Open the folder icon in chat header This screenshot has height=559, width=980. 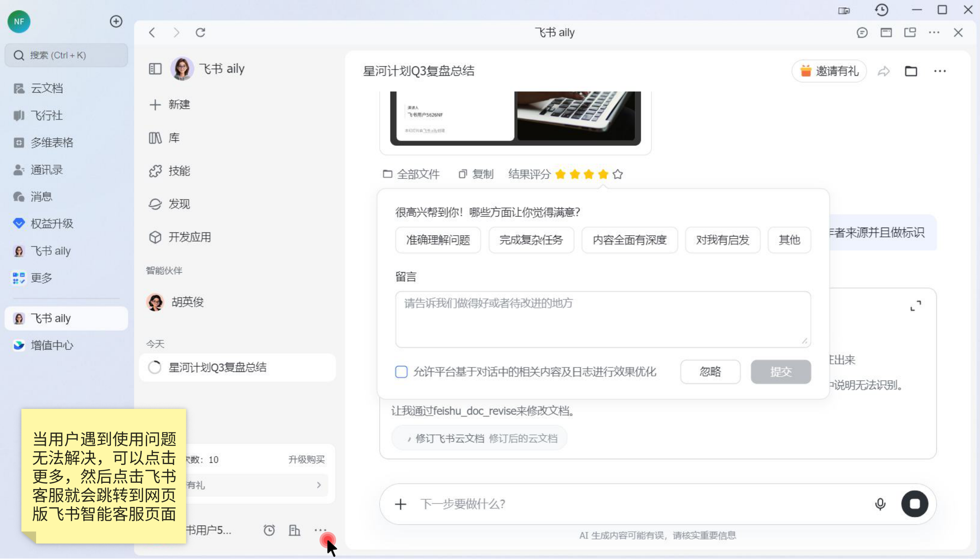click(911, 71)
